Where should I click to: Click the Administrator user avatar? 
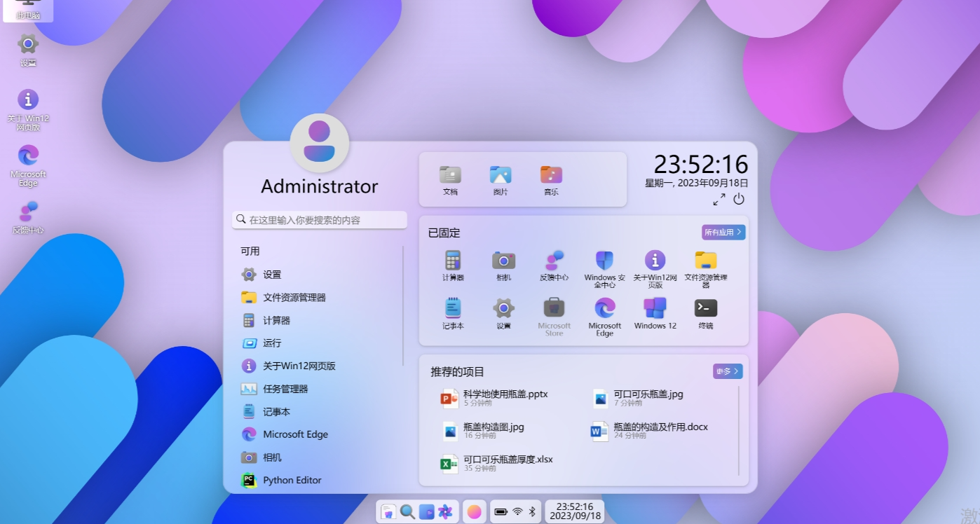[319, 143]
